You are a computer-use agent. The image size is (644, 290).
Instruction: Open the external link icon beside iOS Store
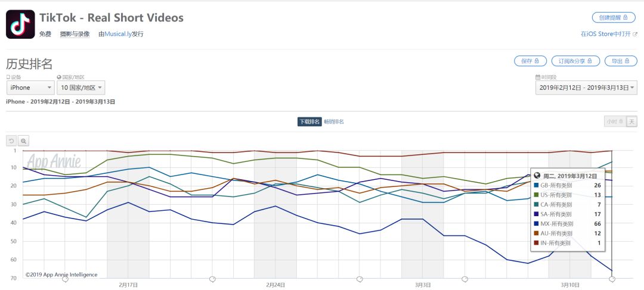[635, 34]
